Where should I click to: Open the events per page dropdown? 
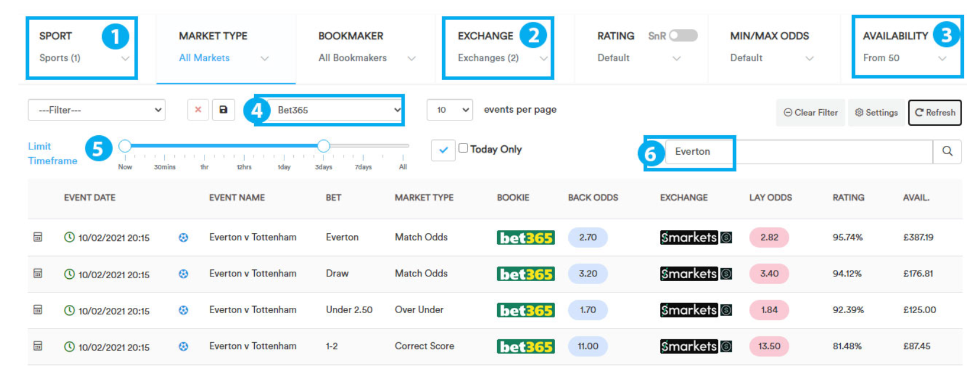450,110
